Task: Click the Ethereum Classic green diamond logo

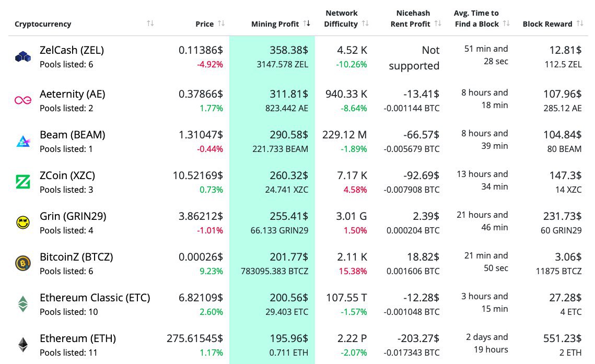Action: coord(23,304)
